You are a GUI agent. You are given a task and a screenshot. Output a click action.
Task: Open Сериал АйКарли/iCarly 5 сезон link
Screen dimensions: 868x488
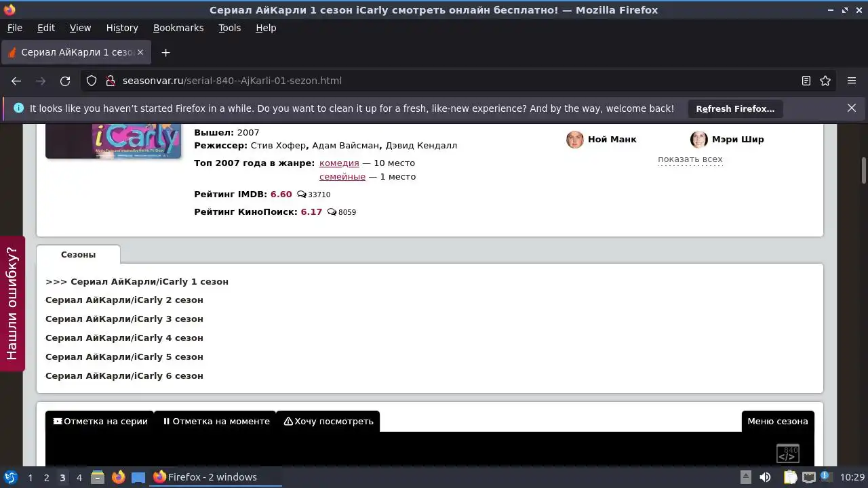124,357
